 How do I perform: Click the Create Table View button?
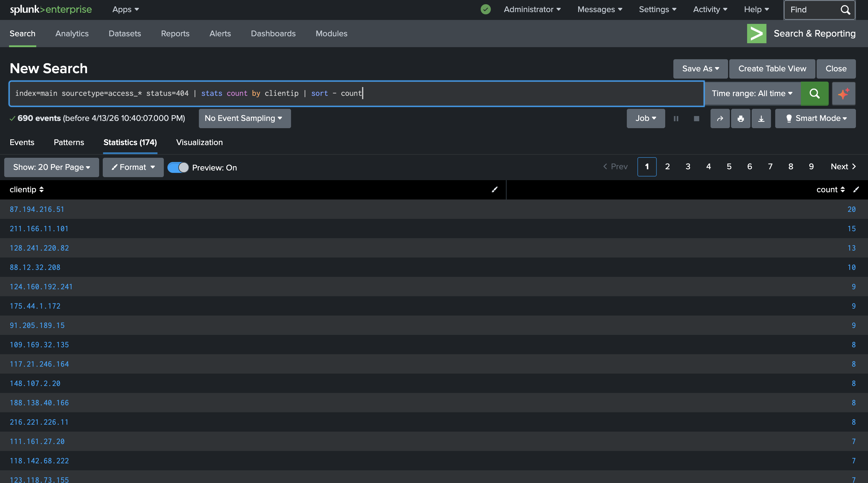pyautogui.click(x=772, y=69)
